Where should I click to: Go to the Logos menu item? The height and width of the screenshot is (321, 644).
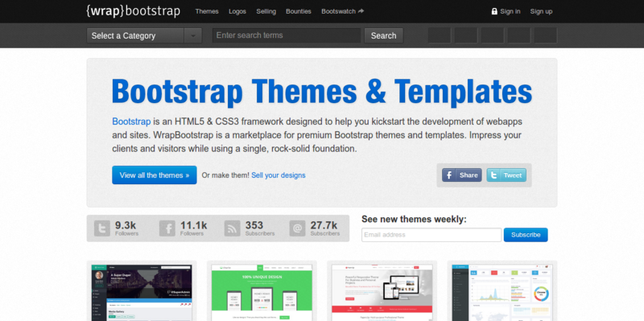[237, 11]
